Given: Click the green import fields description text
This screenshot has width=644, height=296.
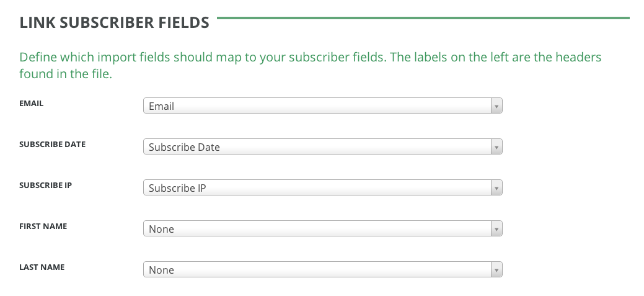Looking at the screenshot, I should (310, 58).
